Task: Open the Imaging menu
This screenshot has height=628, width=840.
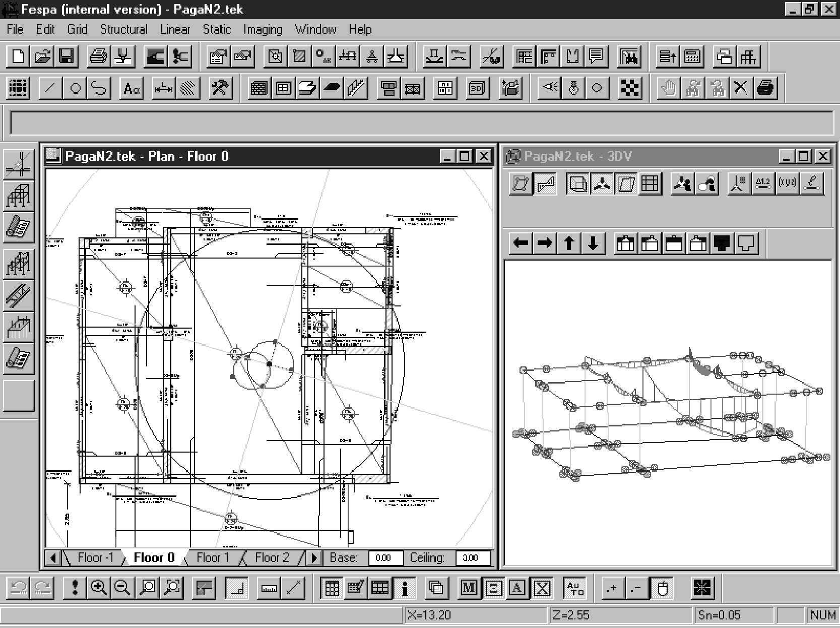Action: click(263, 30)
